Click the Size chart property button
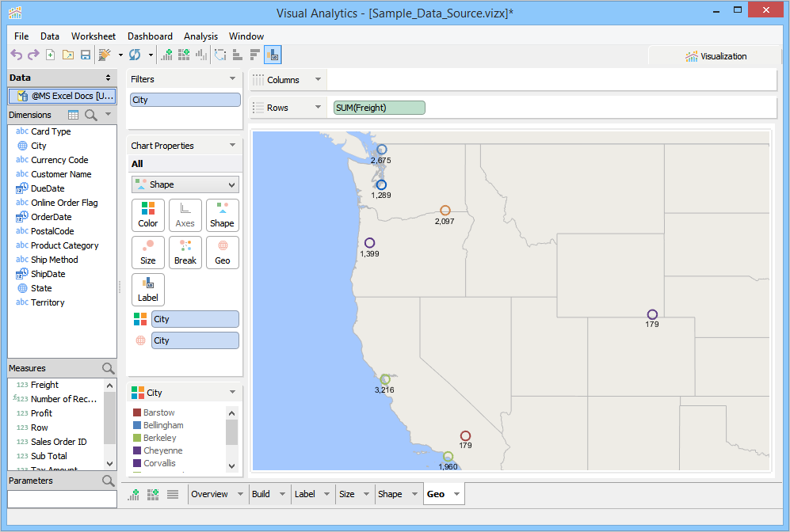790x532 pixels. (x=148, y=252)
